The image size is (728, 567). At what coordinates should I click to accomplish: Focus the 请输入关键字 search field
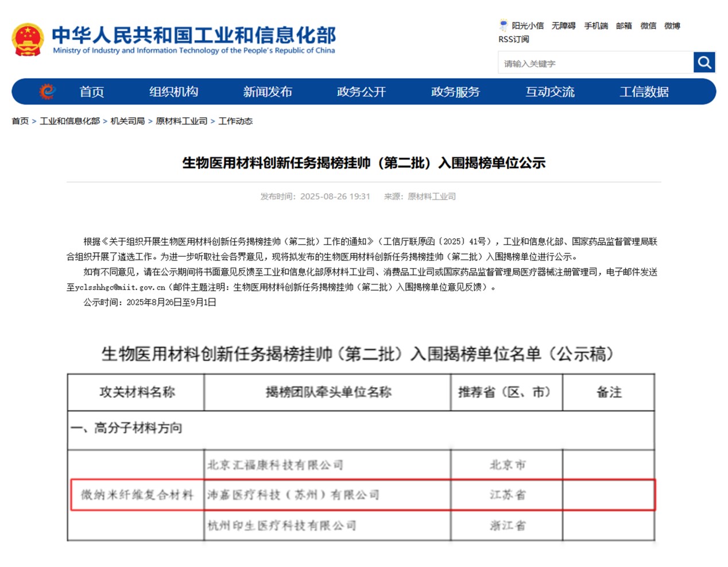tap(595, 63)
